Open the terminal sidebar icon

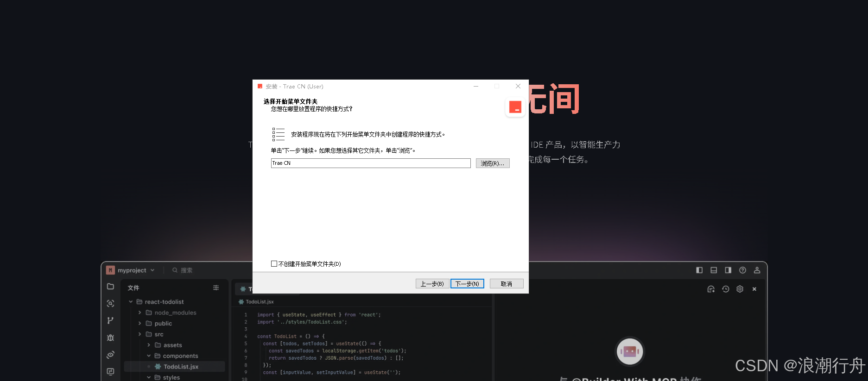point(110,371)
